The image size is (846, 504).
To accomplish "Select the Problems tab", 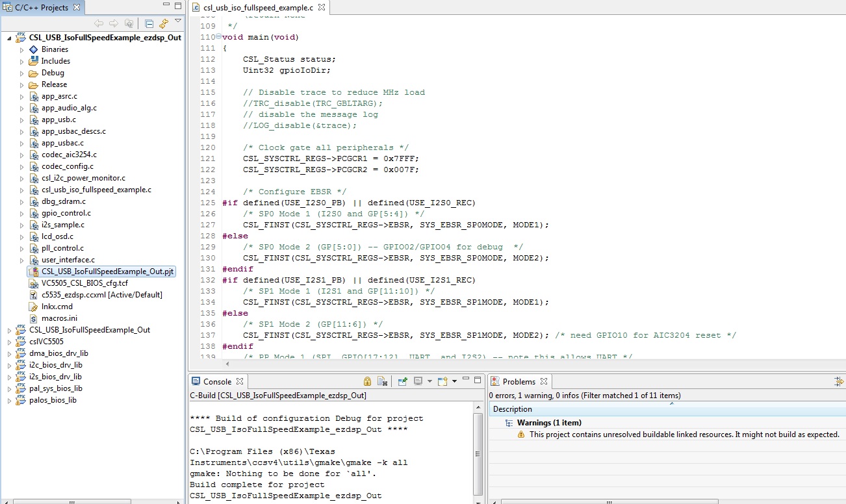I will click(519, 381).
